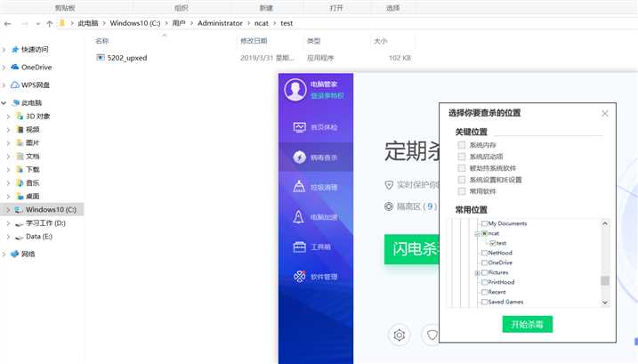Click the folder icon in the address bar
Screen dimensions: 638x364
tap(62, 23)
